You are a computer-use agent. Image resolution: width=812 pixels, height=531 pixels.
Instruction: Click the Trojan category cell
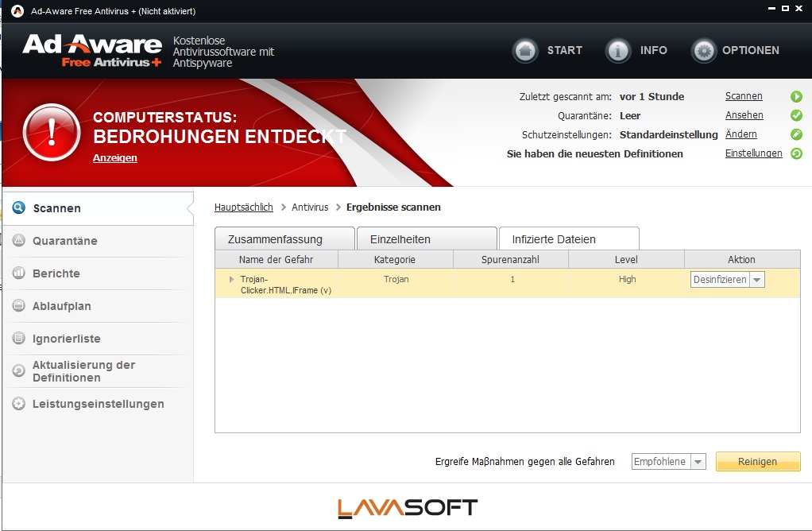(396, 279)
